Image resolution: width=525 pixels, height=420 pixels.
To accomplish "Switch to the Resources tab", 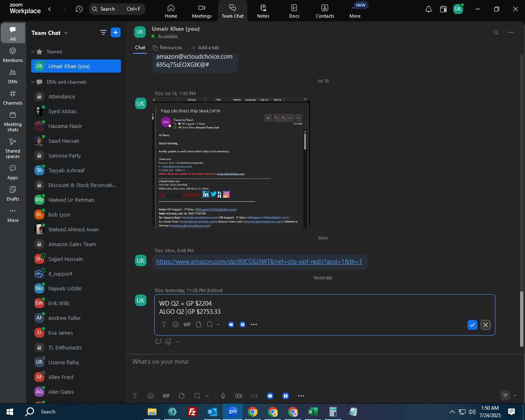I will 167,48.
